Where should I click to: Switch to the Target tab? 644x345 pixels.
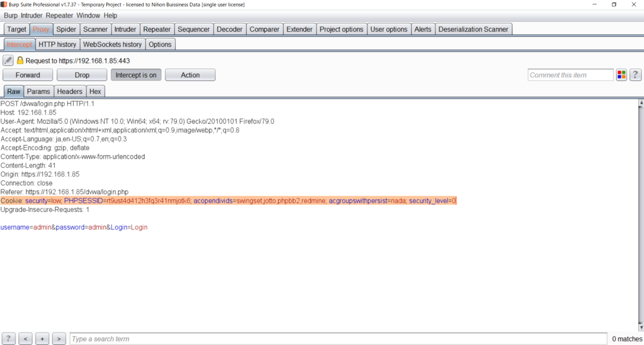tap(17, 29)
